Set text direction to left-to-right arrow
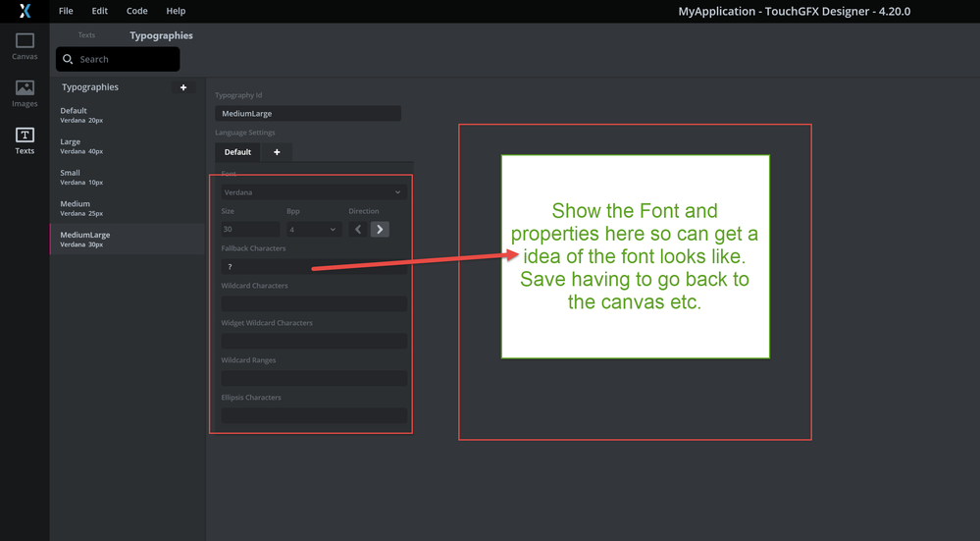980x541 pixels. [x=380, y=230]
